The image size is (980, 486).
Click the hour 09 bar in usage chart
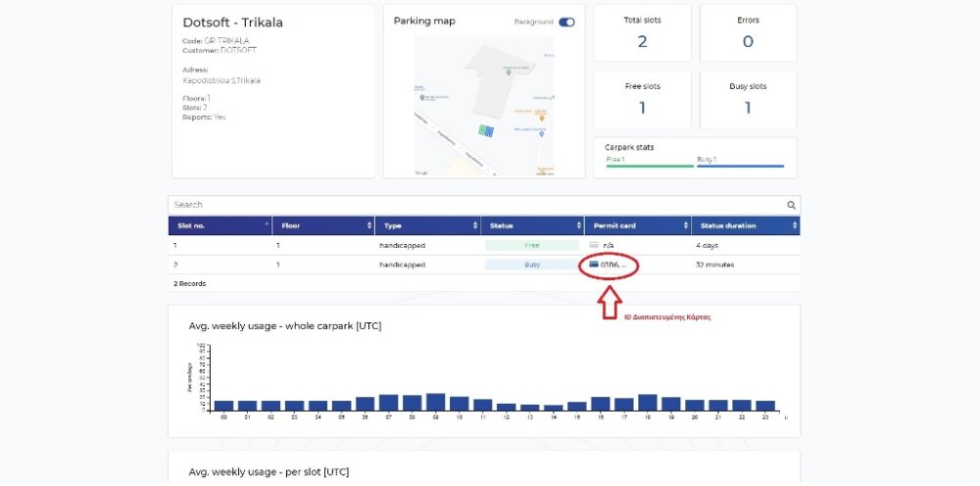click(435, 402)
